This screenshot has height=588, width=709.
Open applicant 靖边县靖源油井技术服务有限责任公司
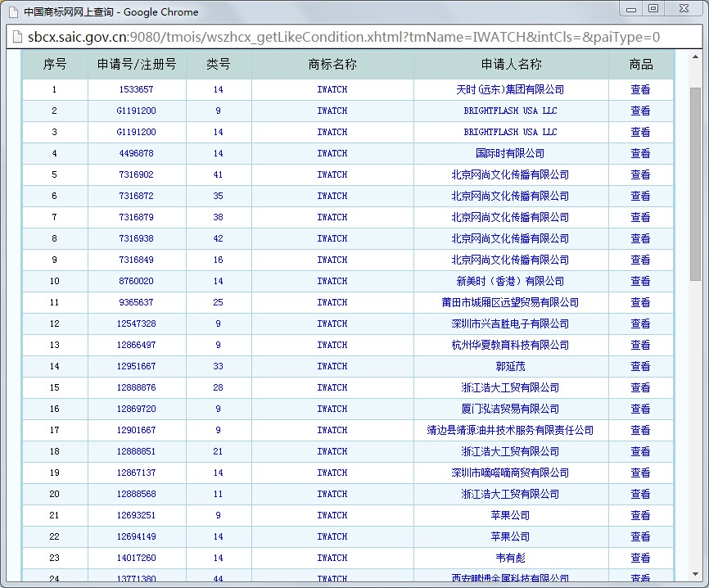click(510, 430)
